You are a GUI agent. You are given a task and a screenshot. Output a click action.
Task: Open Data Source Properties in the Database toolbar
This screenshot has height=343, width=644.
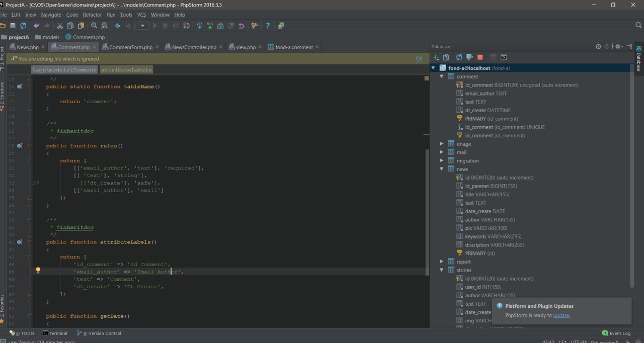pos(469,57)
